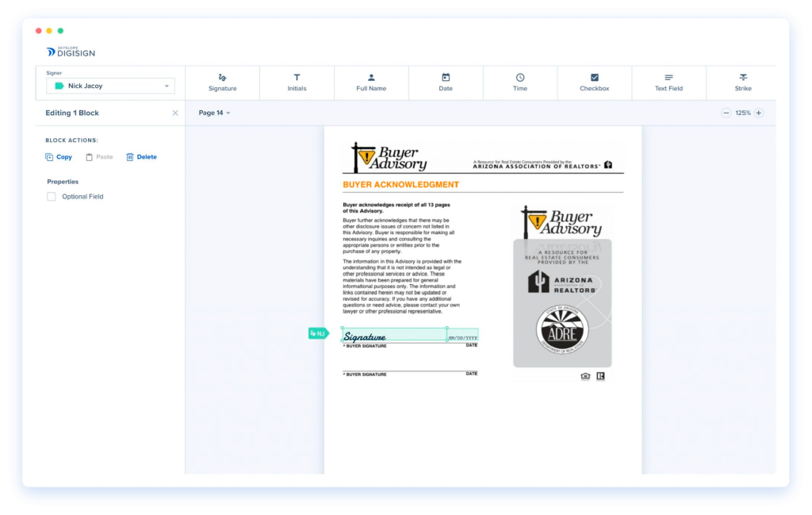Expand the Page 14 selector

tap(214, 113)
